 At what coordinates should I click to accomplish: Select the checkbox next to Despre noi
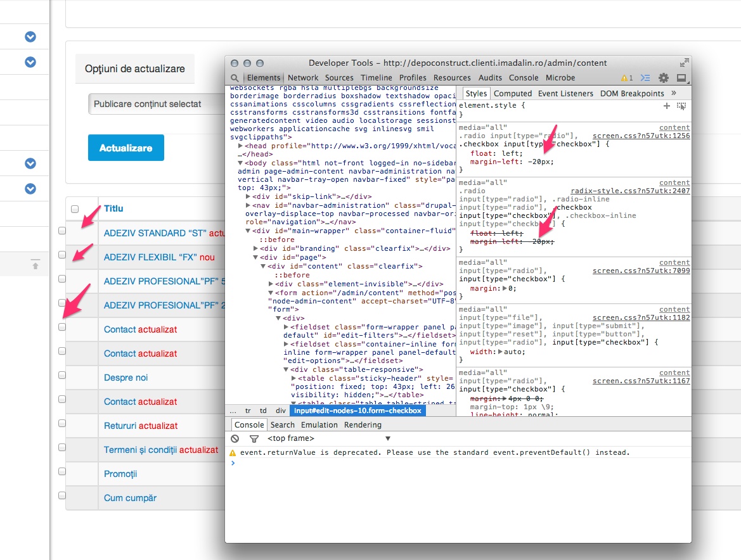click(x=61, y=374)
